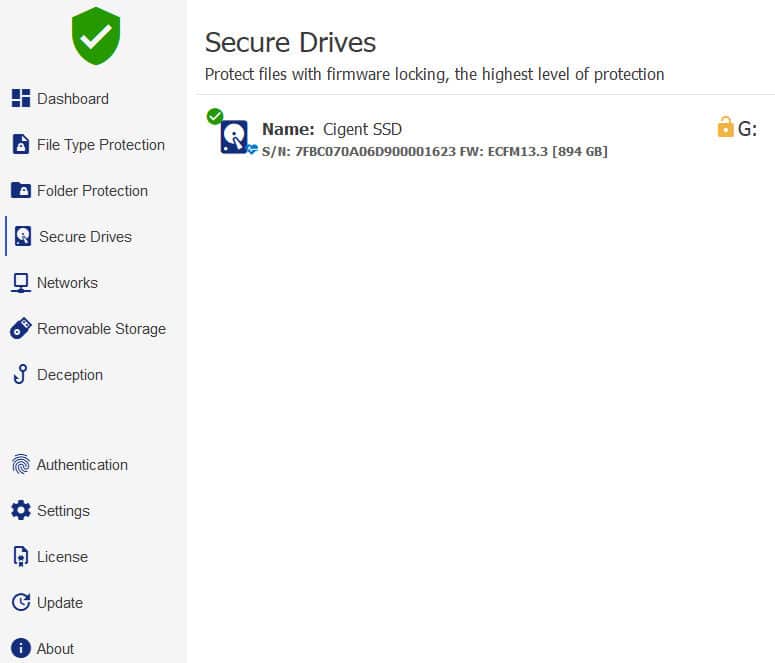Click the Dashboard grid icon
The image size is (775, 663).
[21, 98]
